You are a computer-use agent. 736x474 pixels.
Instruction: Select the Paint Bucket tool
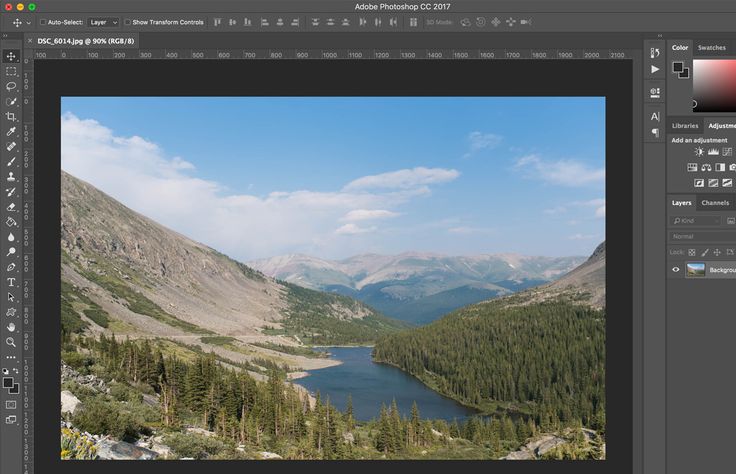point(11,222)
